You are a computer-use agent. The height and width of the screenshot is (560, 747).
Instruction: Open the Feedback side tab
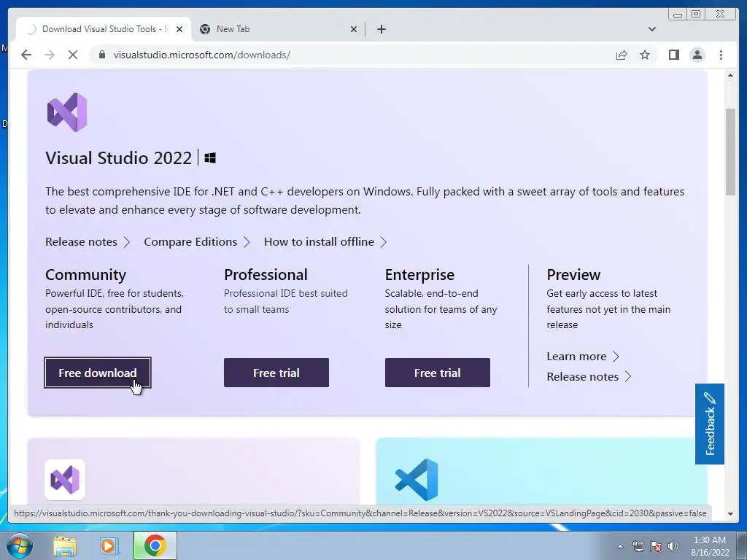click(709, 424)
